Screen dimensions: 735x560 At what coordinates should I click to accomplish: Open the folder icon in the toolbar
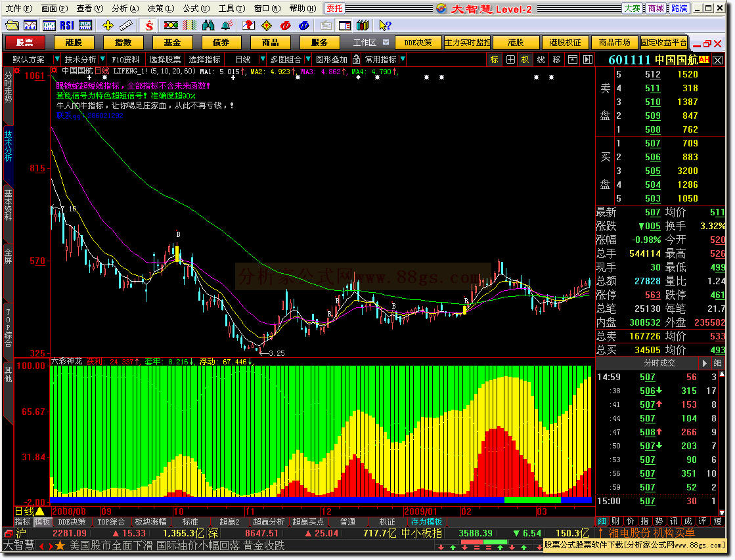[x=12, y=26]
